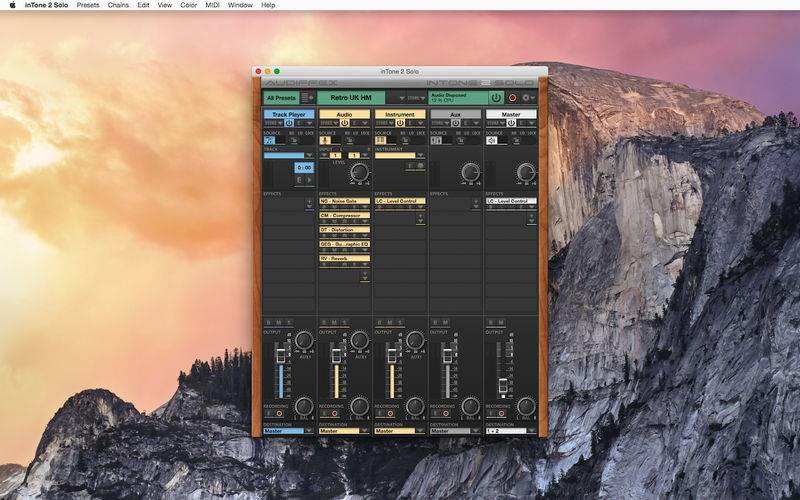Toggle power on the Master channel
Viewport: 800px width, 500px height.
point(511,123)
